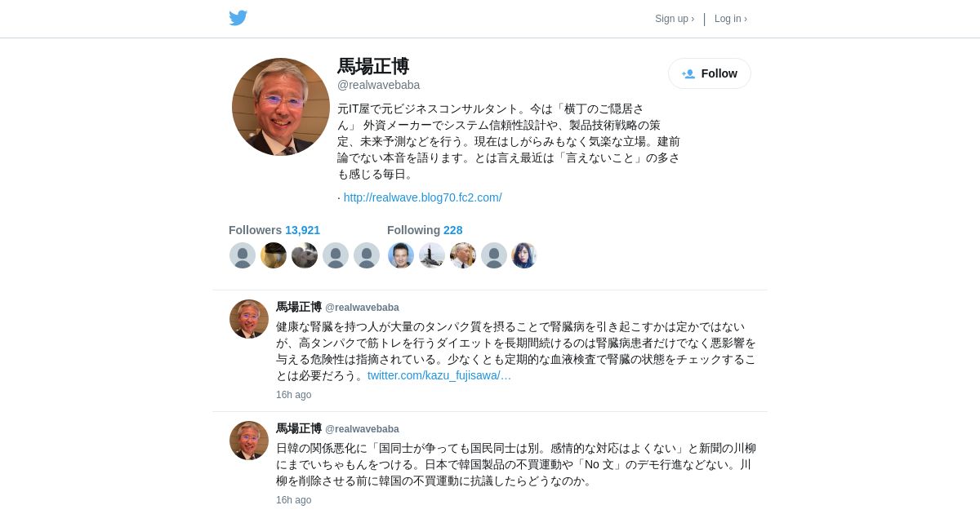This screenshot has height=514, width=980.
Task: Click the large profile photo
Action: [281, 107]
